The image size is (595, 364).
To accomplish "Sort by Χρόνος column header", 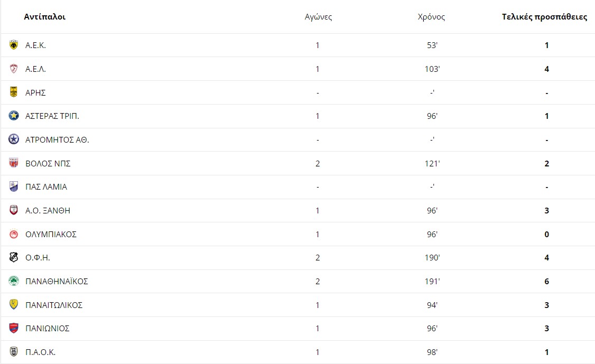I will 431,17.
